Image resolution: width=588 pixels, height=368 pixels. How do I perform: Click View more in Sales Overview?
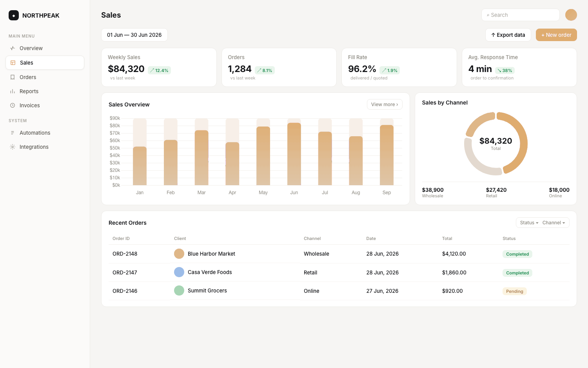click(385, 105)
